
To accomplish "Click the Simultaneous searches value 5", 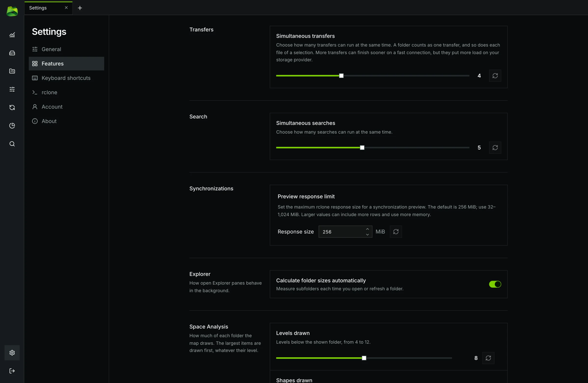I will pos(479,148).
